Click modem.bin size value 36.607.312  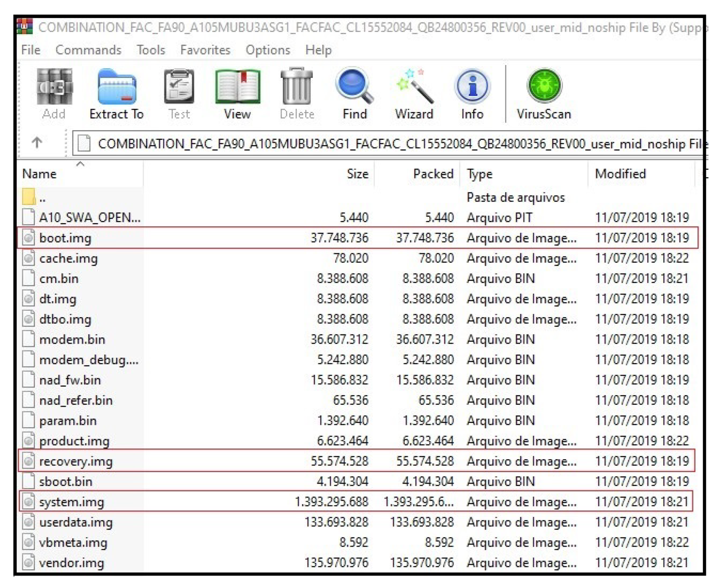[339, 339]
